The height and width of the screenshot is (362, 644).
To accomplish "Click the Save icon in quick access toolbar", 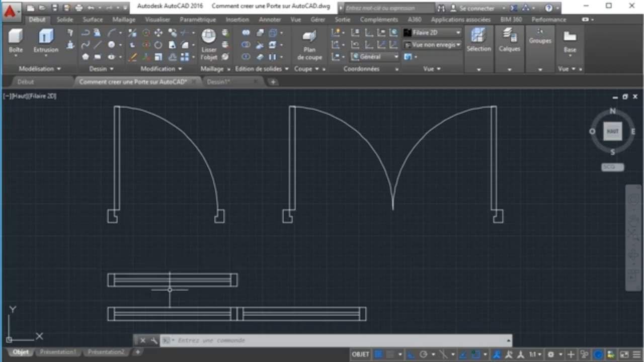I will [x=54, y=8].
